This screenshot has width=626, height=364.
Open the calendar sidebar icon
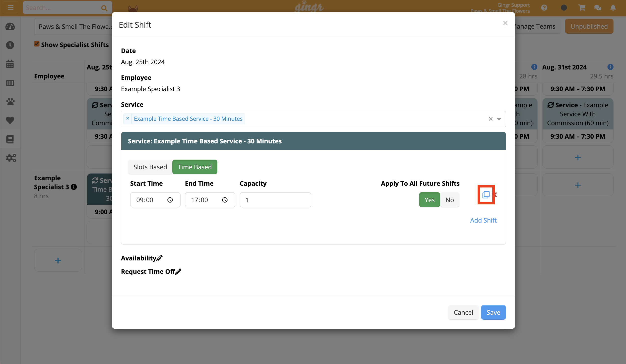tap(10, 64)
